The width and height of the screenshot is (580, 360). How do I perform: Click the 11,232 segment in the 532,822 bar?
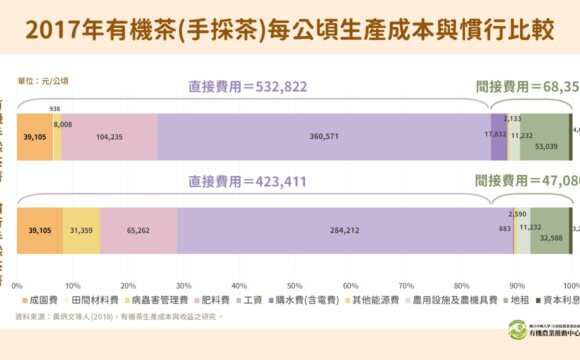pos(515,137)
